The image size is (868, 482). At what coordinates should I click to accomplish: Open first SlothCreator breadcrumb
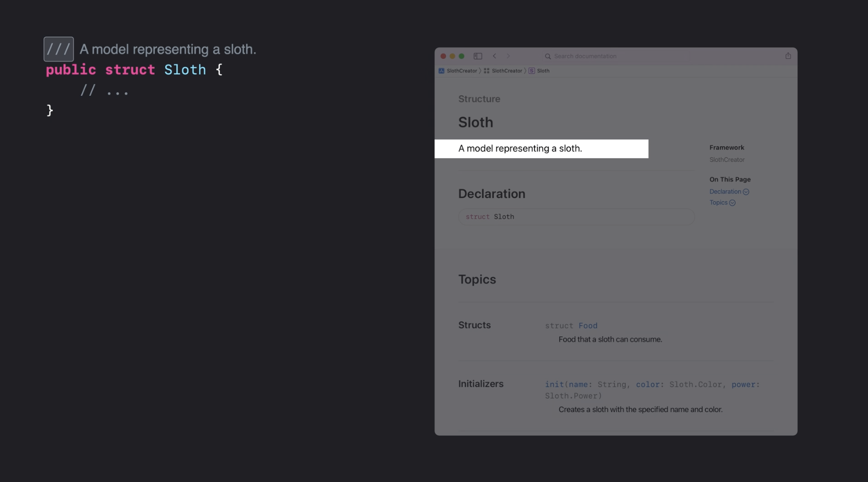point(462,71)
